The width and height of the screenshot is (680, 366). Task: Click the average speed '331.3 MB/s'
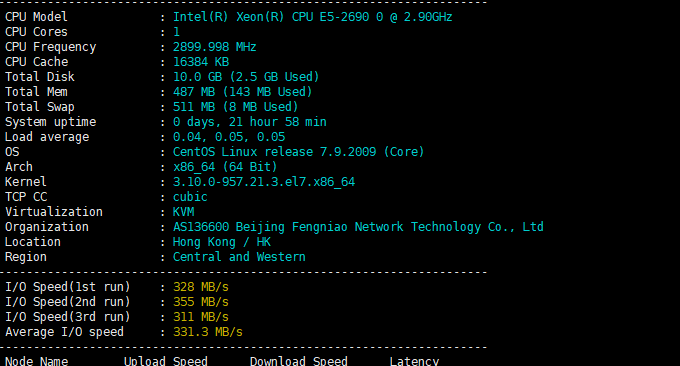(x=208, y=332)
